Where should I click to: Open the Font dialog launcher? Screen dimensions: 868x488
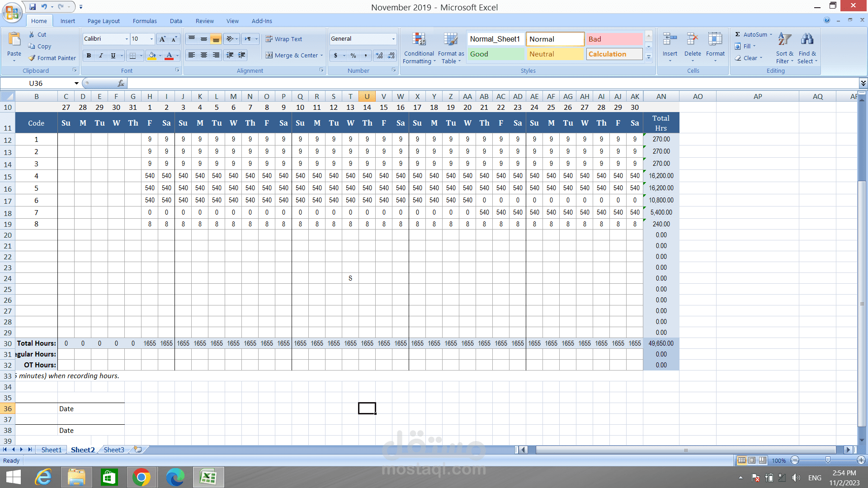(x=177, y=70)
